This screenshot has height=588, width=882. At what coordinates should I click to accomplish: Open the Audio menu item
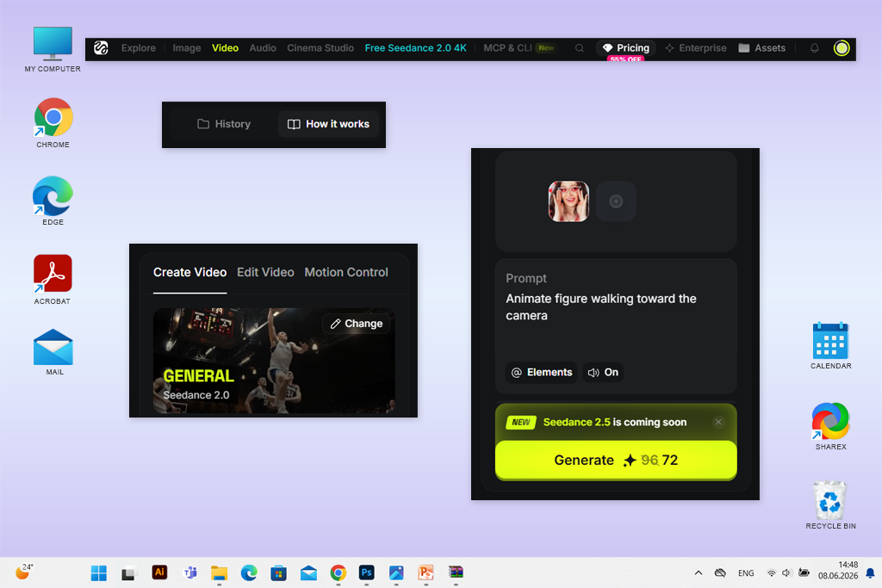pyautogui.click(x=263, y=48)
